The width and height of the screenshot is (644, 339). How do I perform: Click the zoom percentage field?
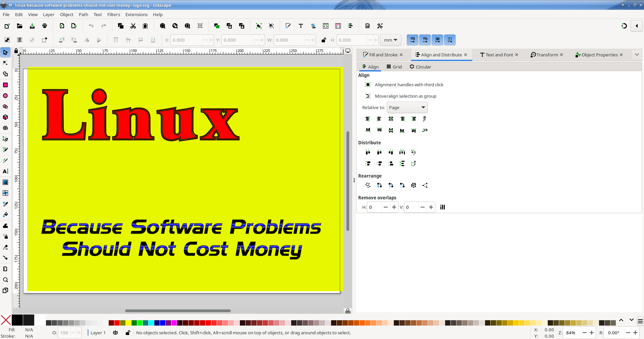[x=572, y=333]
